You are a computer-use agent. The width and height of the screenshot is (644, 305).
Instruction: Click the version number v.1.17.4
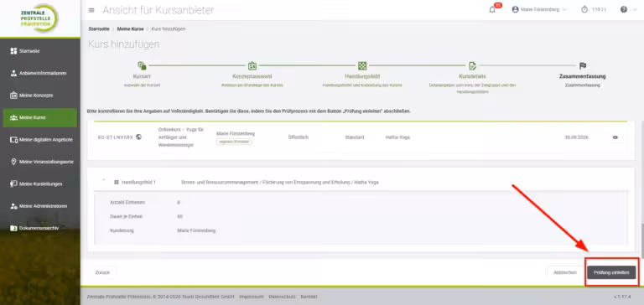coord(622,297)
